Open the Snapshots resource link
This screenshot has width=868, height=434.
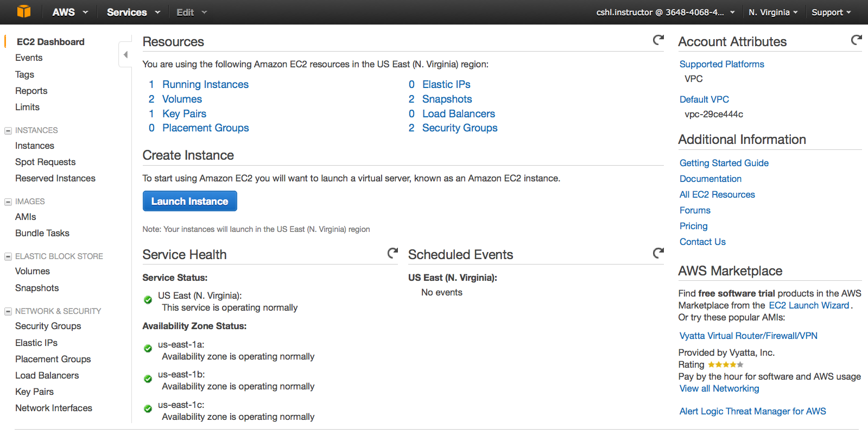447,99
